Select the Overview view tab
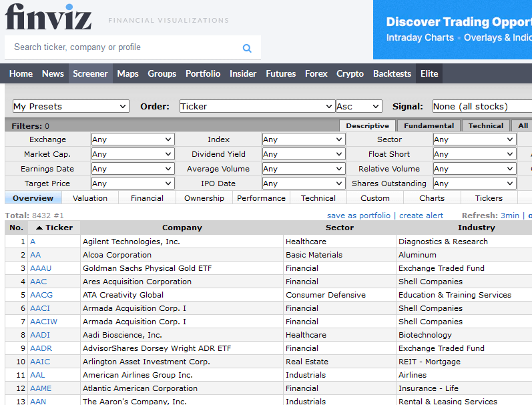The width and height of the screenshot is (532, 405). point(33,198)
